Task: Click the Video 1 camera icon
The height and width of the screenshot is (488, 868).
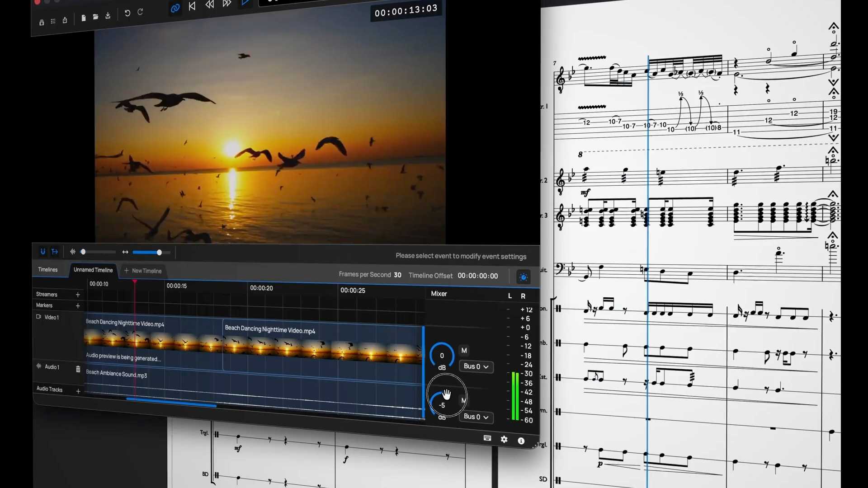Action: point(39,317)
